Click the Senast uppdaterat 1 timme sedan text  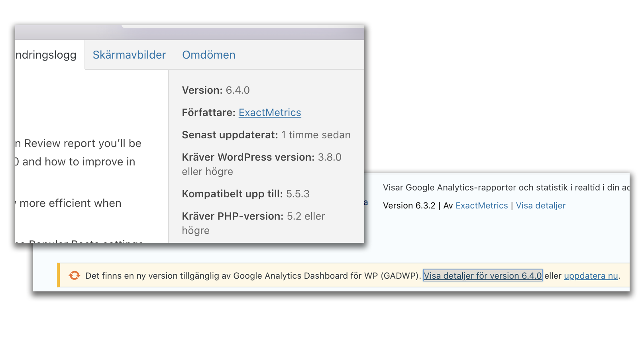266,135
